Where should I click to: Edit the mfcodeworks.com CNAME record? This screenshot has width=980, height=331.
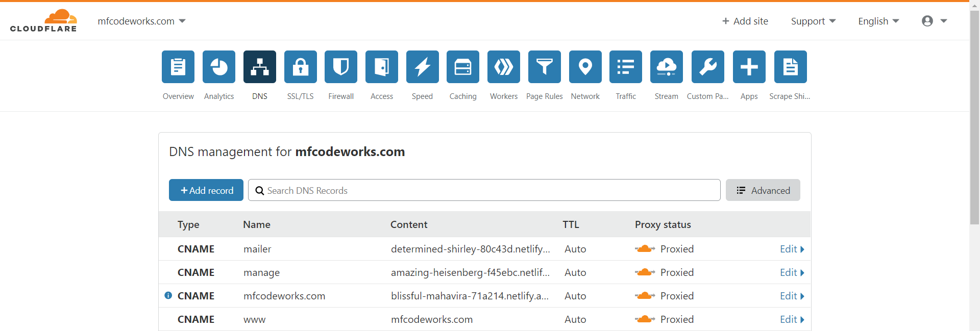[x=792, y=296]
